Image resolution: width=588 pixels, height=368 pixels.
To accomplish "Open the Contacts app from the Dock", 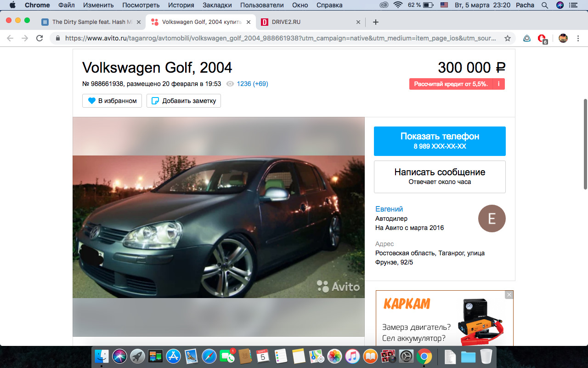I will tap(245, 356).
